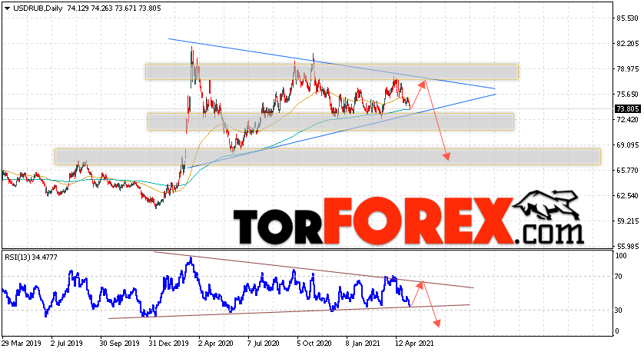The width and height of the screenshot is (644, 352).
Task: Select date label 30 Sep 2019
Action: point(120,343)
